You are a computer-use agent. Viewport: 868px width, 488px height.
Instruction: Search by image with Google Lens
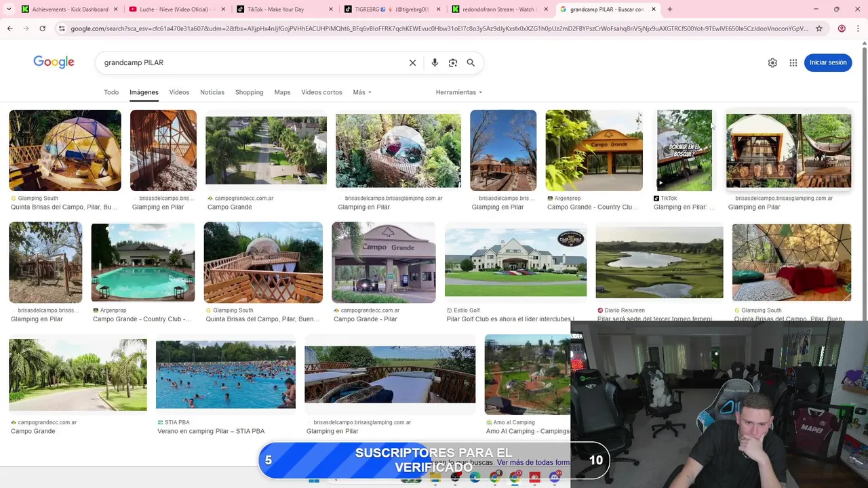(453, 62)
